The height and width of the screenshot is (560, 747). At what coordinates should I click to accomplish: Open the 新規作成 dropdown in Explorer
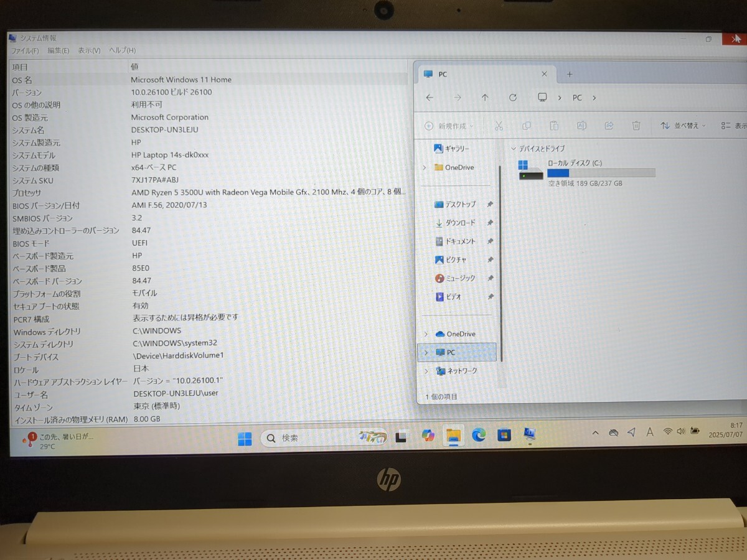pos(449,126)
